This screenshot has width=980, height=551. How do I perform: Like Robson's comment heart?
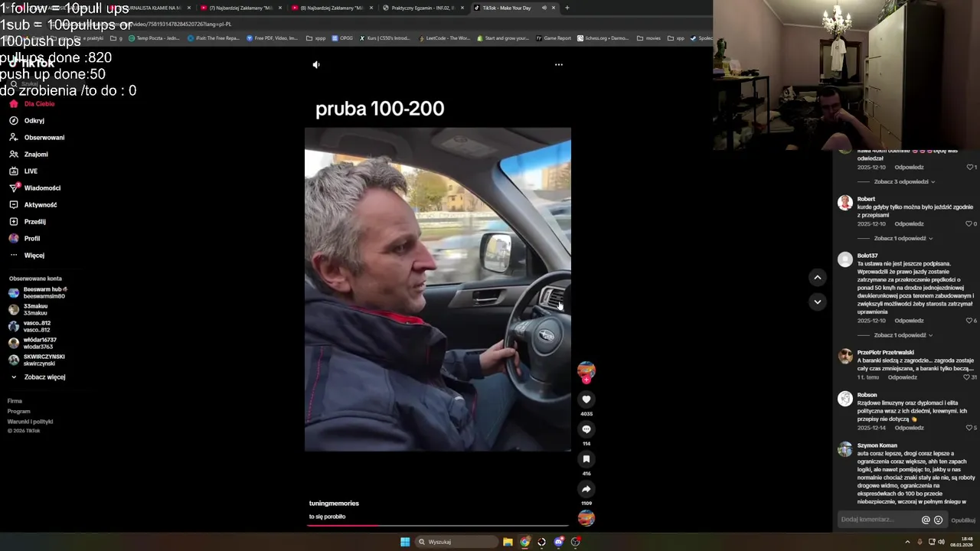(969, 428)
